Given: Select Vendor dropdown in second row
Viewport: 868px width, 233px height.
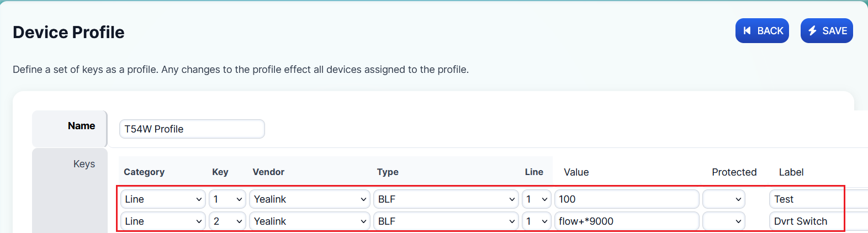Looking at the screenshot, I should 310,221.
